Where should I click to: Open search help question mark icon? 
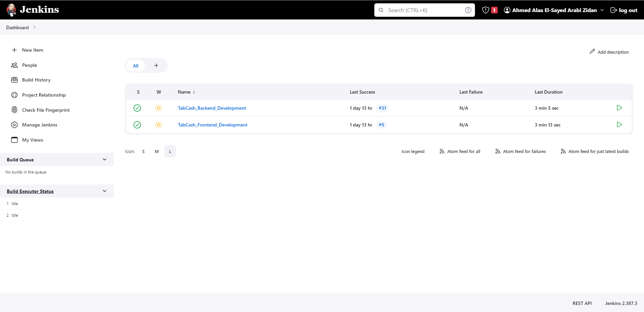point(468,10)
